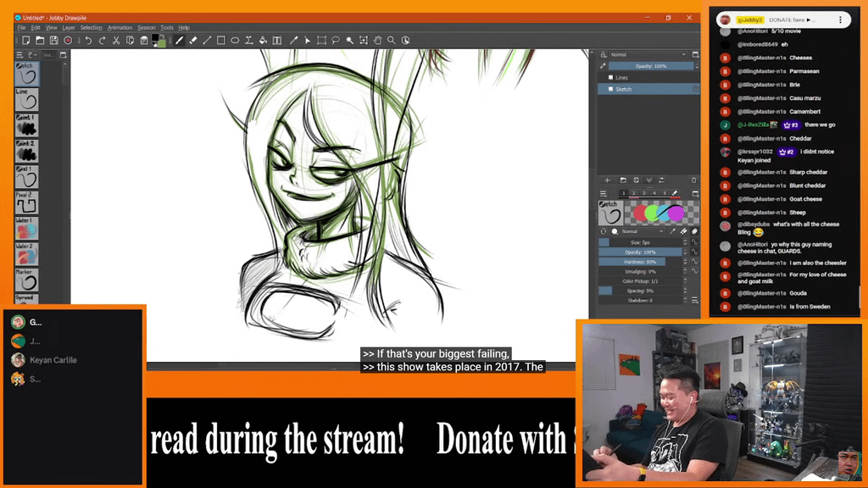Open layer properties icon
Screen dimensions: 868x488
coord(661,180)
